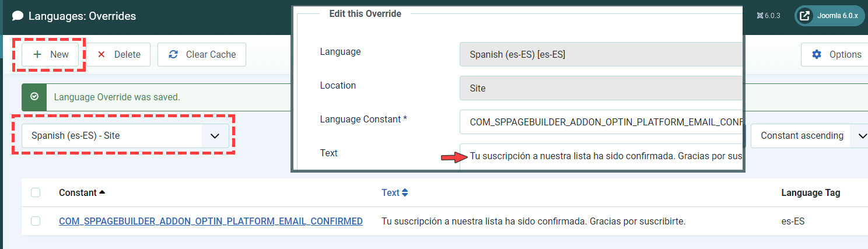Click the speech bubble icon beside Languages: Overrides
The image size is (868, 249).
[x=18, y=16]
